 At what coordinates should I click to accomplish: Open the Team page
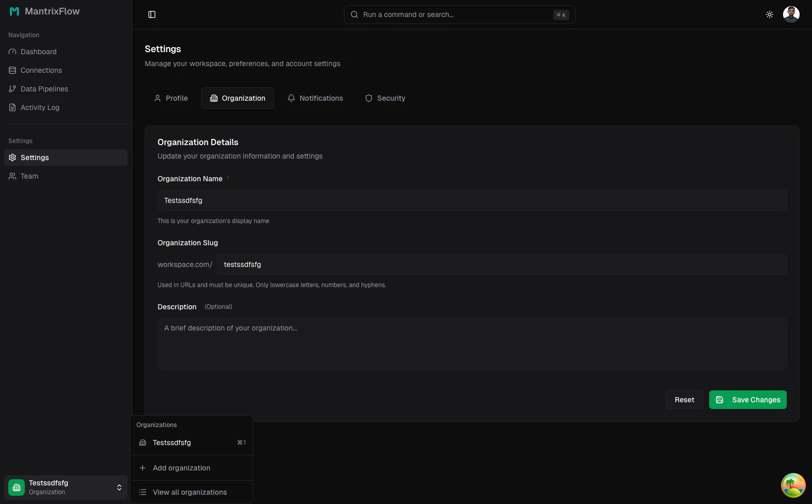tap(66, 176)
